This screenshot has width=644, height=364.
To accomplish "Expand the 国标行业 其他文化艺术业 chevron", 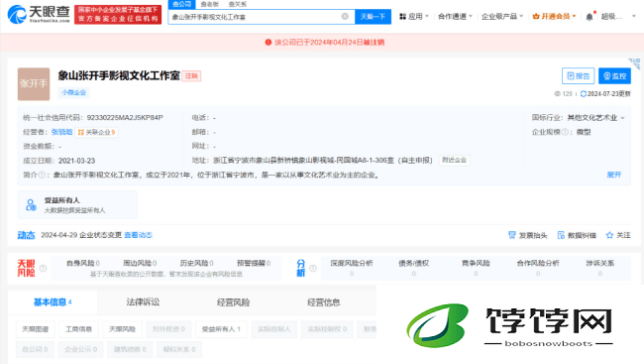I will [x=622, y=118].
